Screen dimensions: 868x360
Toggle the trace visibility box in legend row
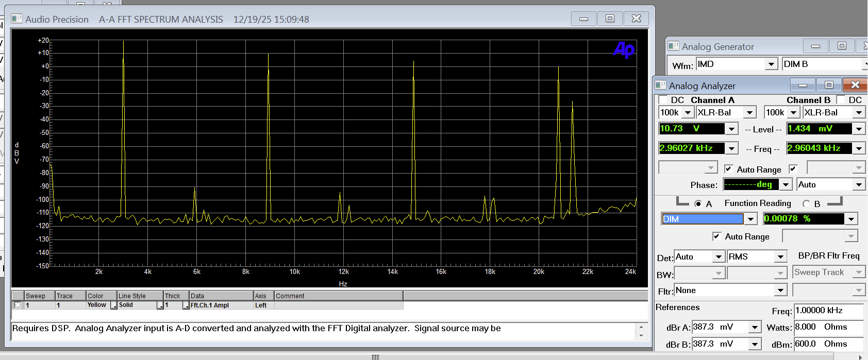click(18, 305)
